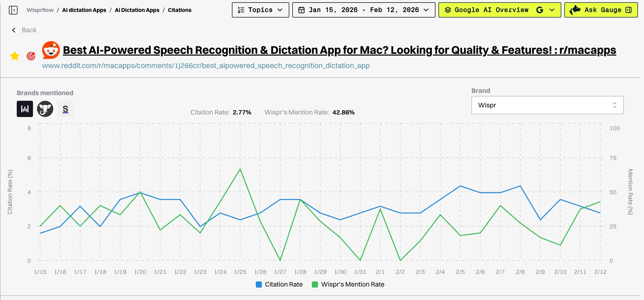Expand the Google AI Overview selector
Image resolution: width=644 pixels, height=300 pixels.
pos(499,10)
